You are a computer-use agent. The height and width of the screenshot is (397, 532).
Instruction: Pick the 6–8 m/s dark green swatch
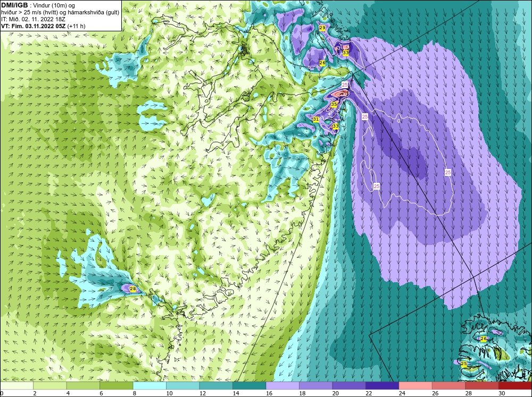tap(117, 386)
